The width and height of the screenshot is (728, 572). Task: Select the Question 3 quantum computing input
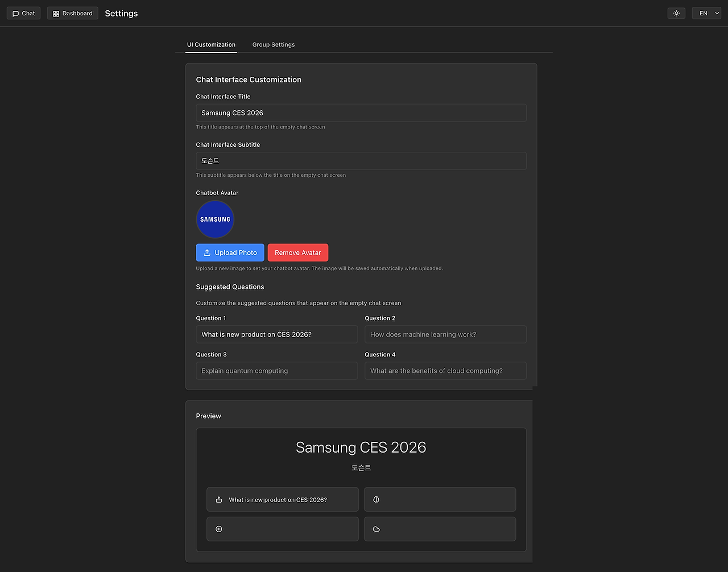click(x=277, y=371)
